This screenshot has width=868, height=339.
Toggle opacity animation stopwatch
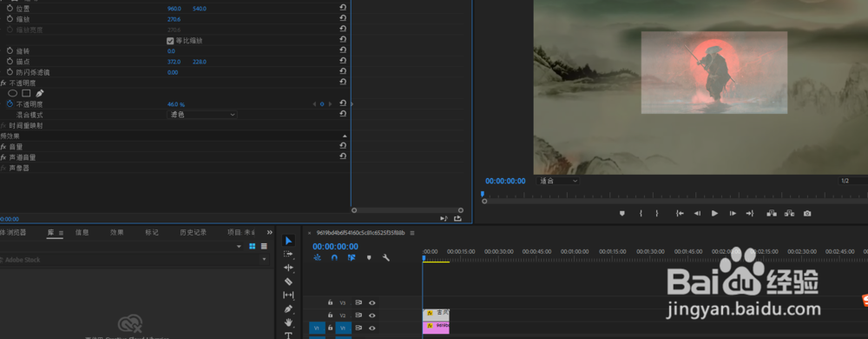click(x=10, y=104)
